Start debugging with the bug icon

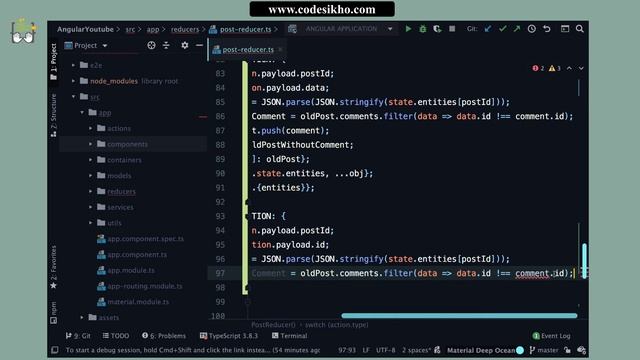423,29
